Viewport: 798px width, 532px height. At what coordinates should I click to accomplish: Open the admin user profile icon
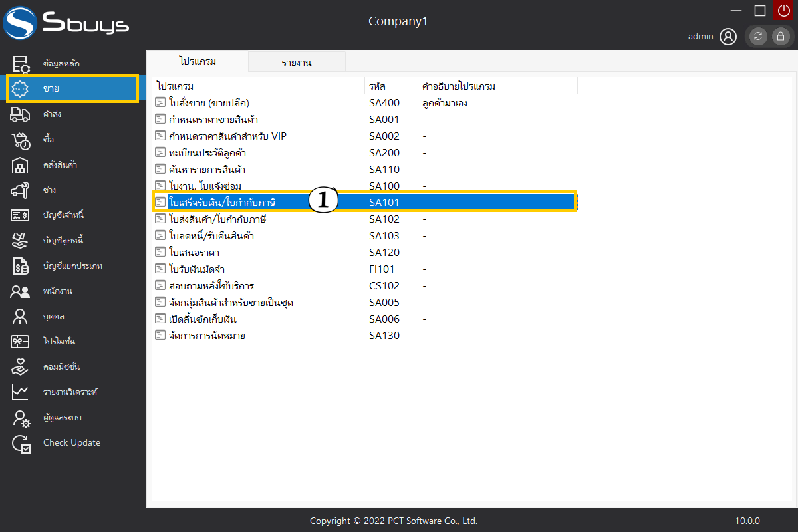click(x=728, y=37)
